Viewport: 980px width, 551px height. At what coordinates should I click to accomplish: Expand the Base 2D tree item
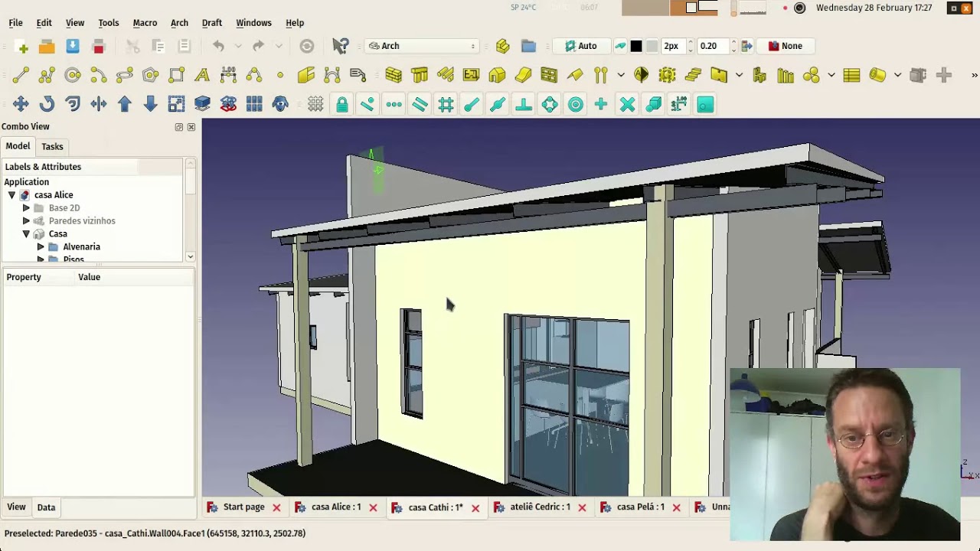tap(26, 208)
